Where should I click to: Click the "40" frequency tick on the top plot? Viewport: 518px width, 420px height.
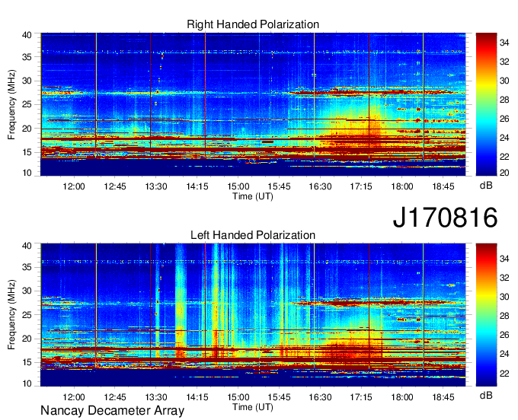coord(27,35)
